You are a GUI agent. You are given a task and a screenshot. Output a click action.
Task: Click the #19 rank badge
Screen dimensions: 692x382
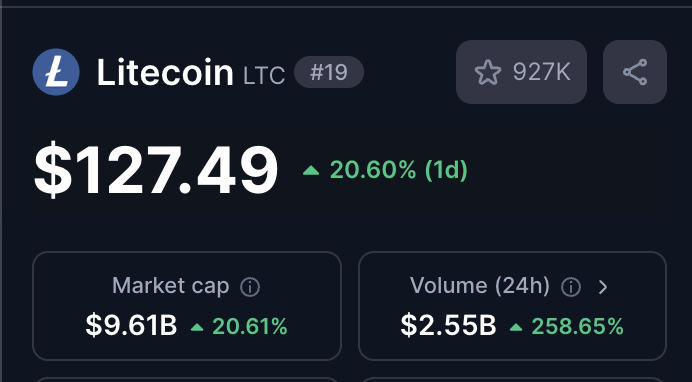329,72
